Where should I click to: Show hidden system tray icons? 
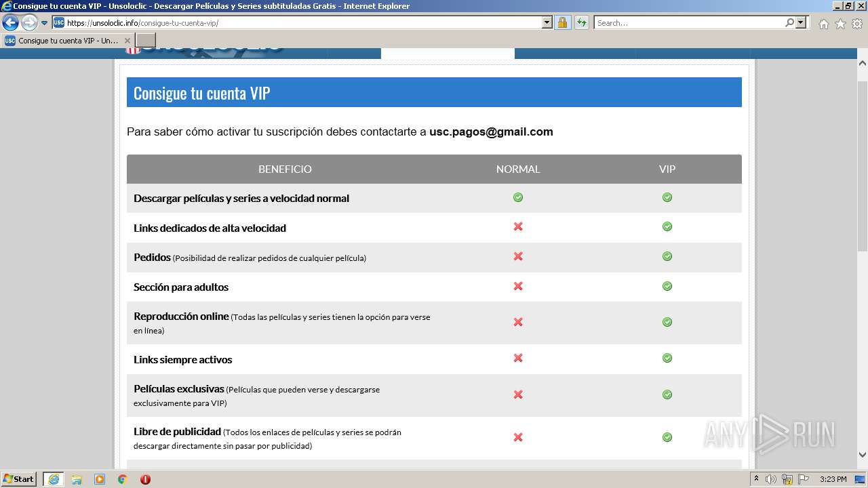pyautogui.click(x=756, y=479)
